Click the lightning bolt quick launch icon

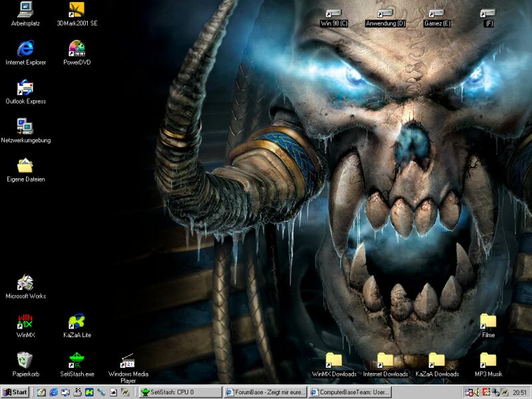click(x=125, y=392)
